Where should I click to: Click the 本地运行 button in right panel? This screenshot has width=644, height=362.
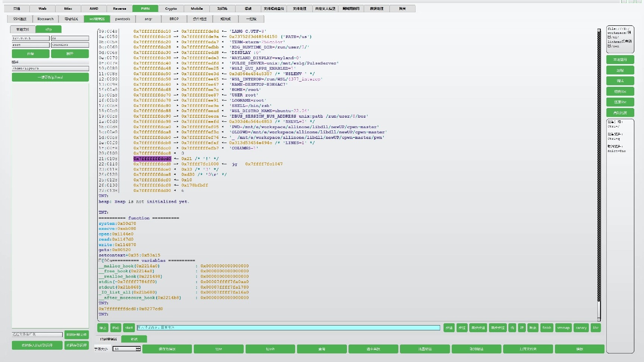click(x=620, y=60)
